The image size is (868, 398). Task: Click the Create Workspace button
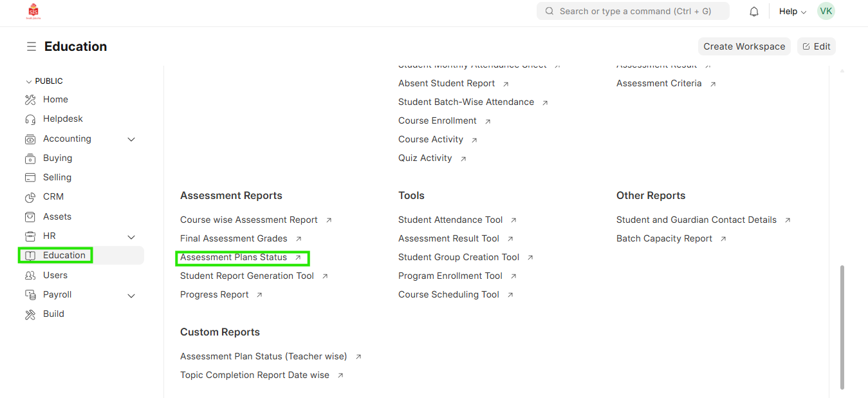[744, 46]
